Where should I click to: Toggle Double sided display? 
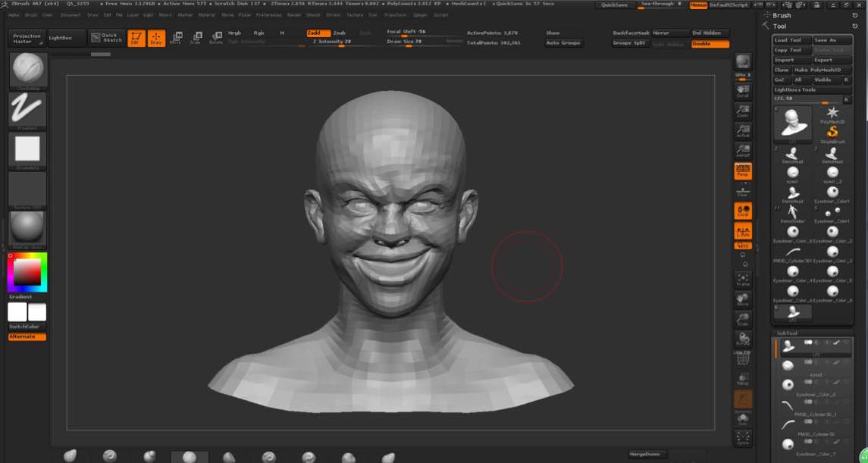point(710,44)
